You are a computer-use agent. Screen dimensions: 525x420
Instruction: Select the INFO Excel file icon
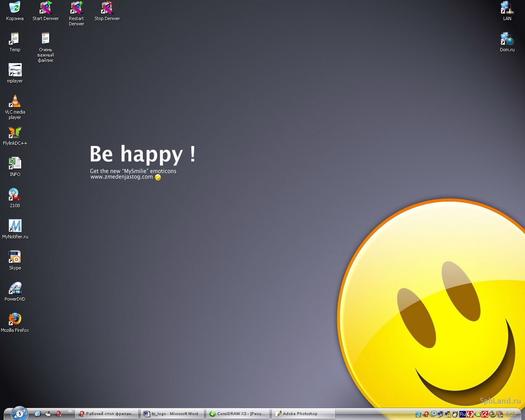[x=15, y=164]
